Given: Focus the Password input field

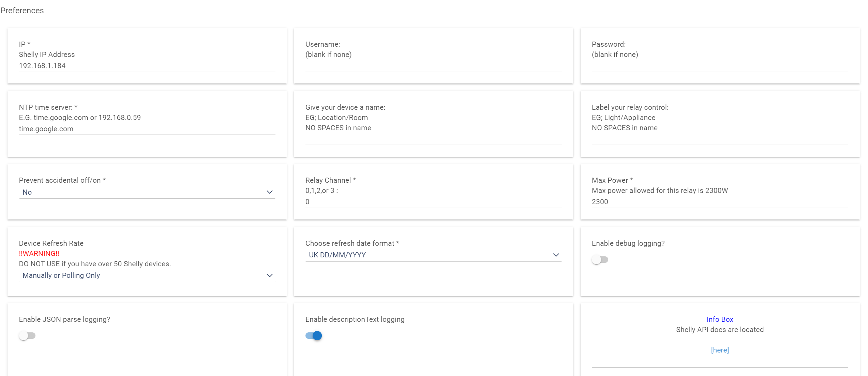Looking at the screenshot, I should tap(719, 66).
